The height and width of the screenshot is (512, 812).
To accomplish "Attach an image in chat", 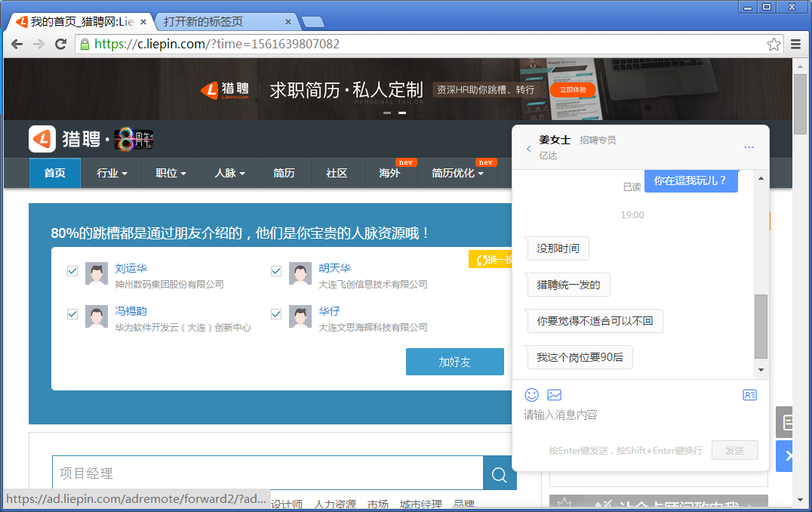I will (555, 395).
